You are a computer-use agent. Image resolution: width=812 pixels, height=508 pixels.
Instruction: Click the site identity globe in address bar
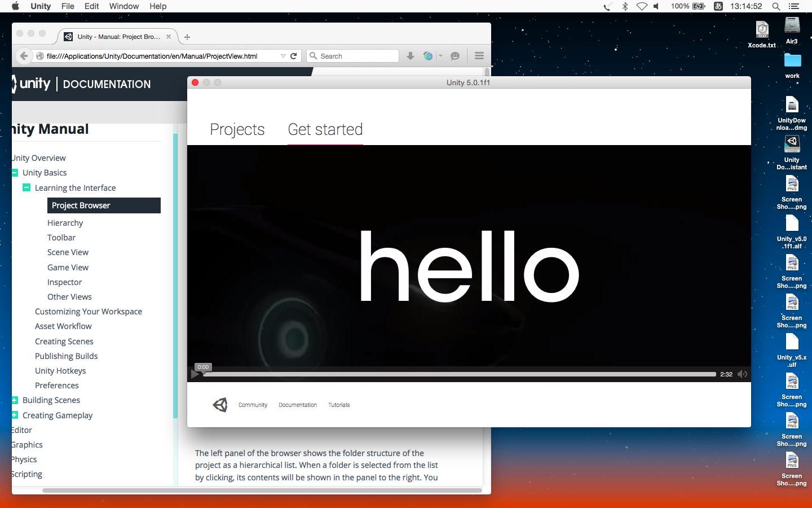[x=40, y=56]
